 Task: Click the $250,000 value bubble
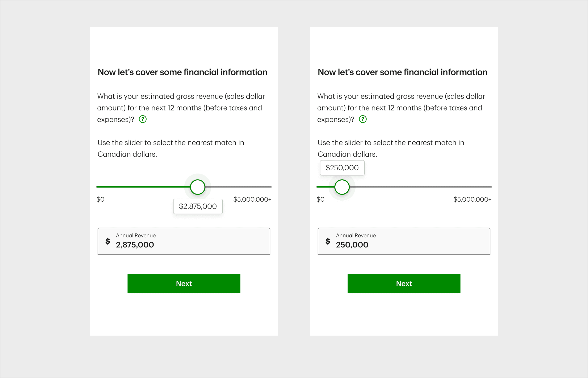point(342,168)
